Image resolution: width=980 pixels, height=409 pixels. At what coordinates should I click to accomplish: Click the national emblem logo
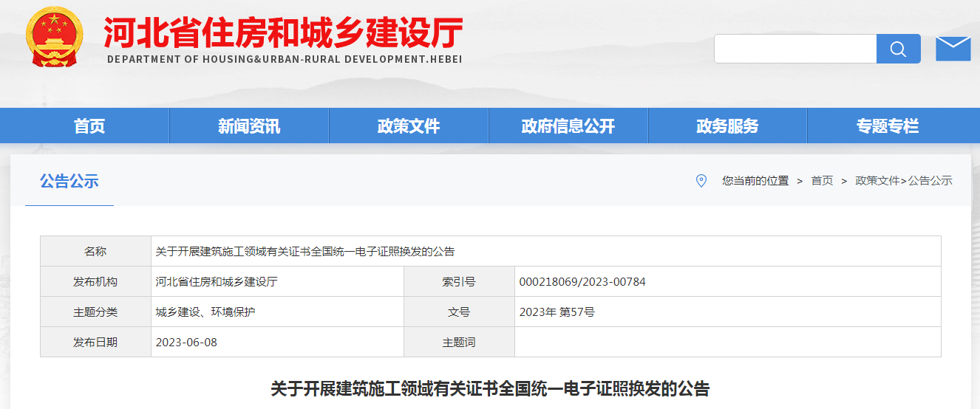coord(54,38)
